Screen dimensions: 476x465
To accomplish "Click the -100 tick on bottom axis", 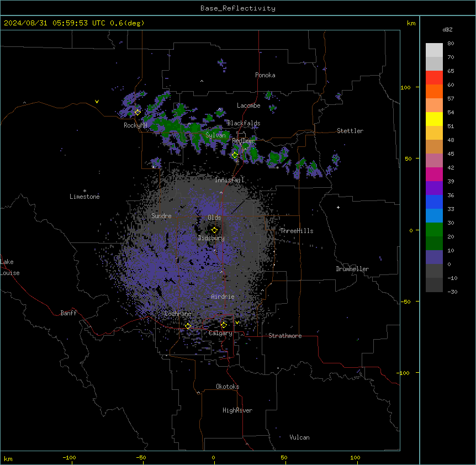I will click(69, 458).
